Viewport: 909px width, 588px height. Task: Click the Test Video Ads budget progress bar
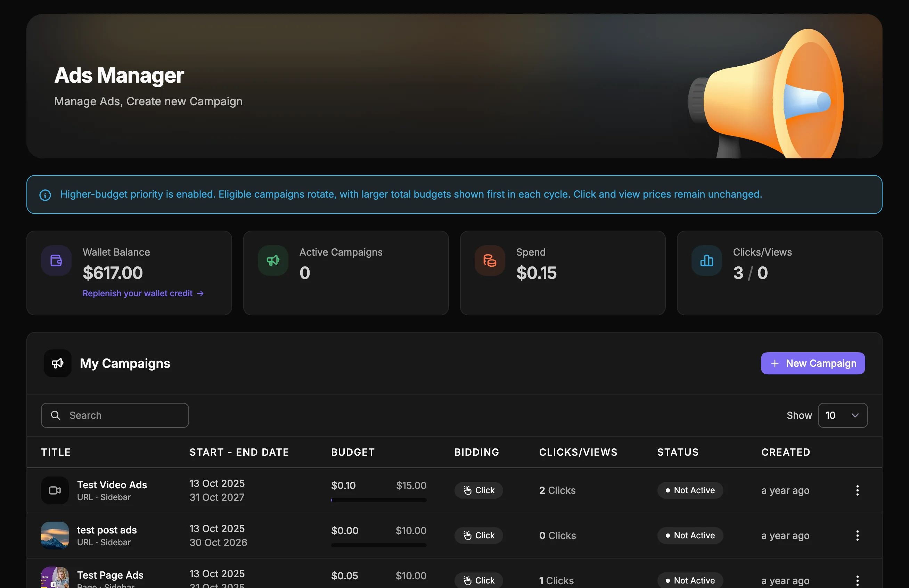(x=379, y=500)
